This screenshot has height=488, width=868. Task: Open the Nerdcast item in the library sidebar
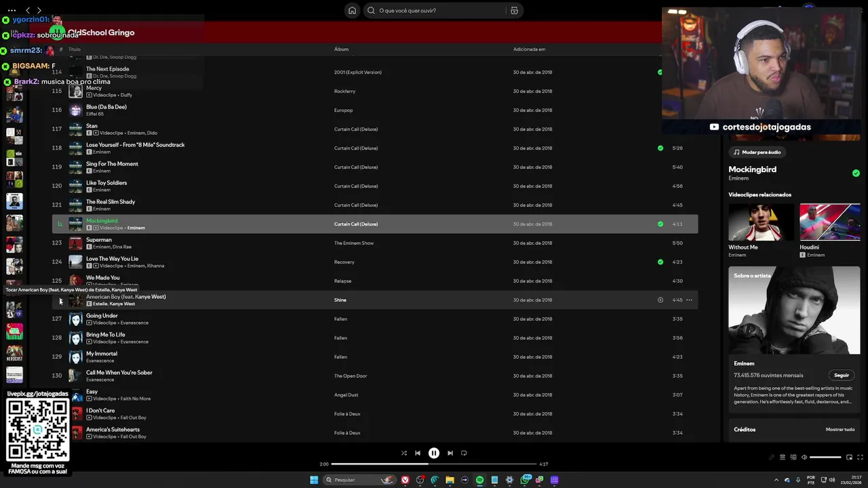tap(14, 353)
